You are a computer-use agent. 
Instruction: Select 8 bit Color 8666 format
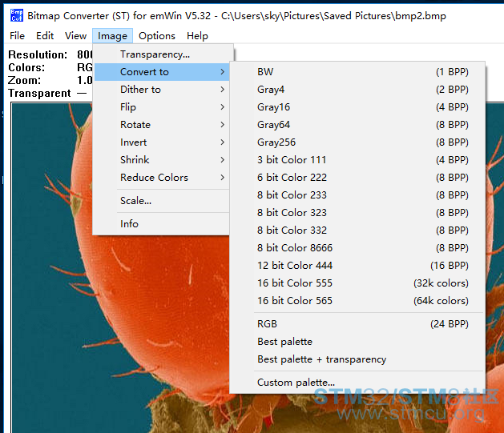coord(357,248)
